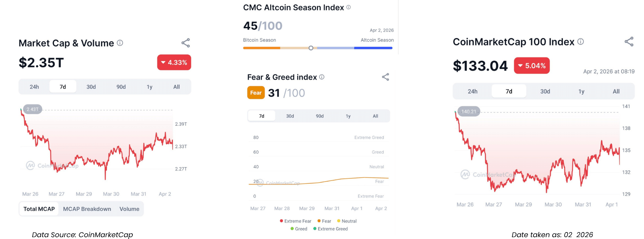Viewport: 644px width, 239px height.
Task: Open info icon beside Fear & Greed index
Action: [322, 77]
